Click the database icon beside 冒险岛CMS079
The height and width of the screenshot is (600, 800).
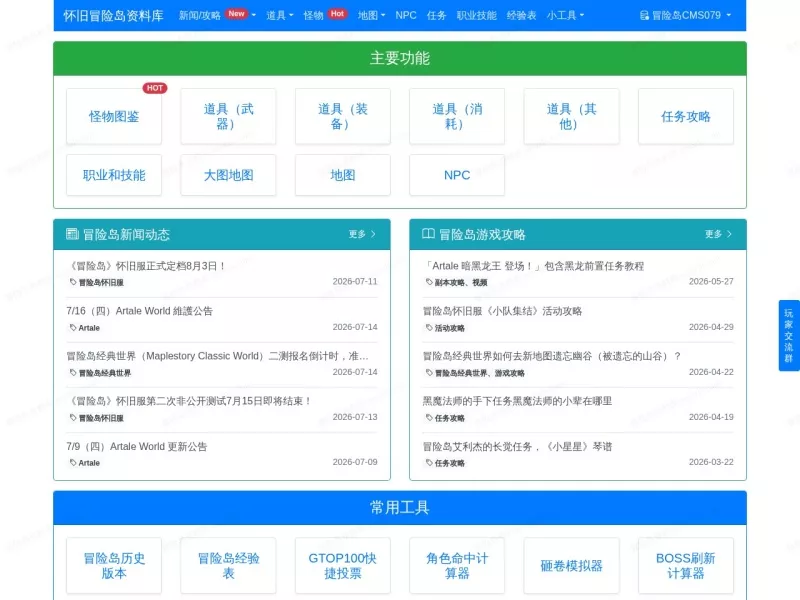644,15
